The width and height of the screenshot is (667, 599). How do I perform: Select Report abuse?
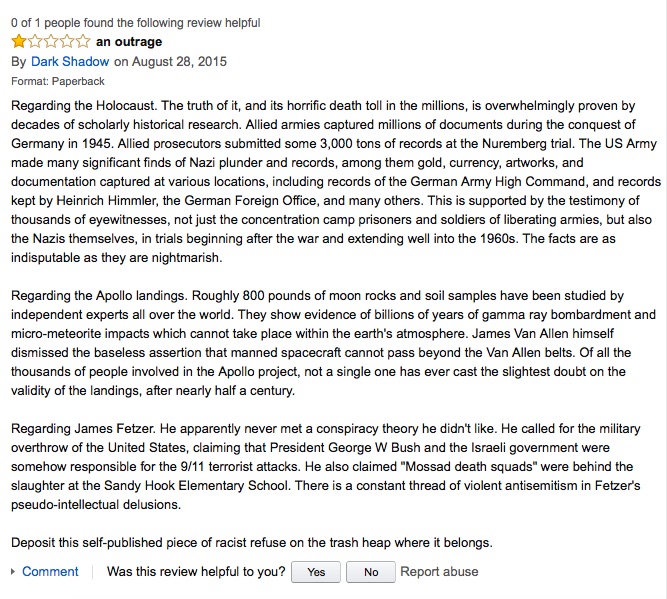[x=439, y=571]
